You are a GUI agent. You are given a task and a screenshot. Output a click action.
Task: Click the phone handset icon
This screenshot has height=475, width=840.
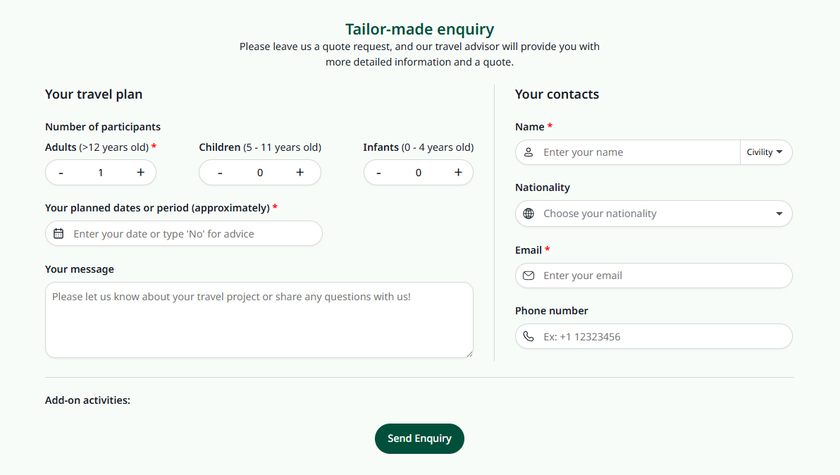(528, 337)
